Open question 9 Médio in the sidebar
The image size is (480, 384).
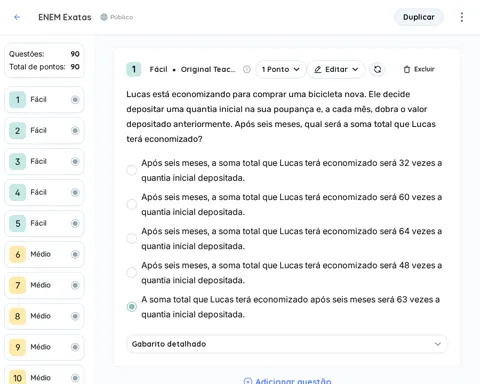tap(44, 347)
